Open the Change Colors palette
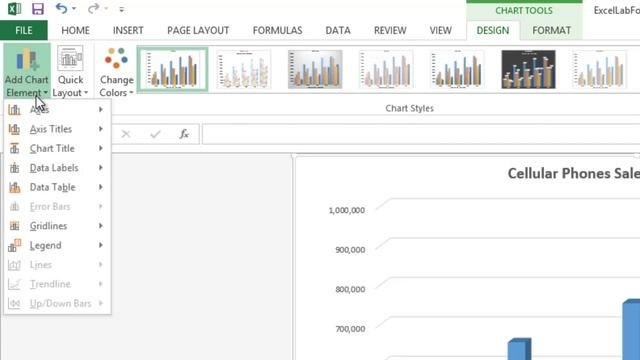This screenshot has height=360, width=640. (116, 71)
